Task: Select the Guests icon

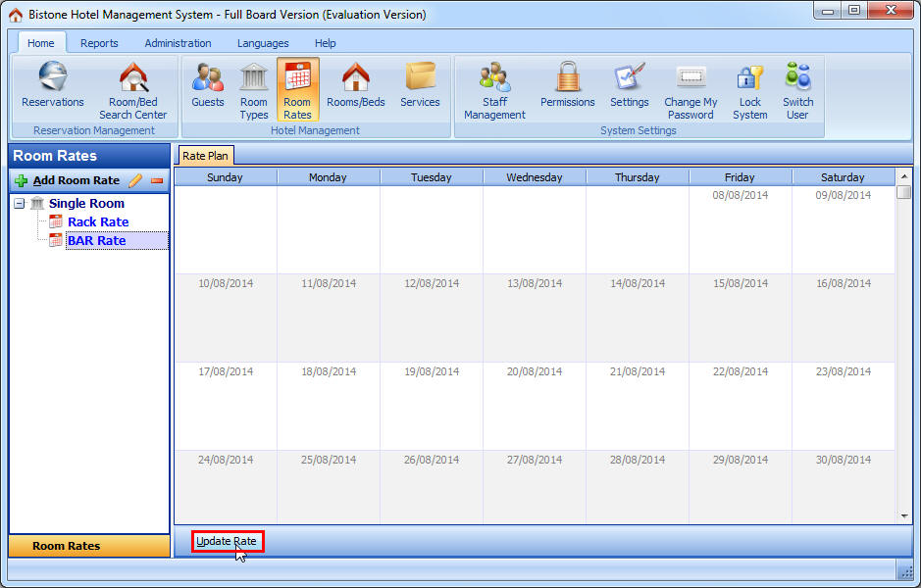Action: [x=207, y=83]
